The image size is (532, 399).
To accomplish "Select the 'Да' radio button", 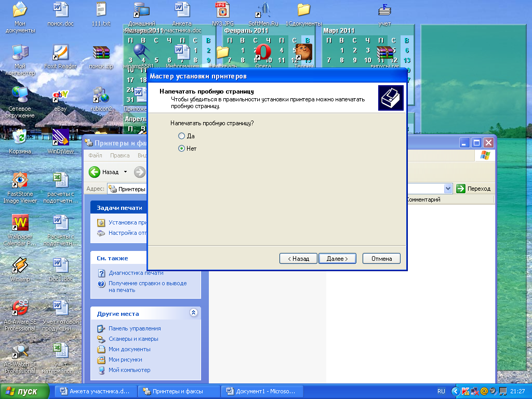I will tap(182, 136).
